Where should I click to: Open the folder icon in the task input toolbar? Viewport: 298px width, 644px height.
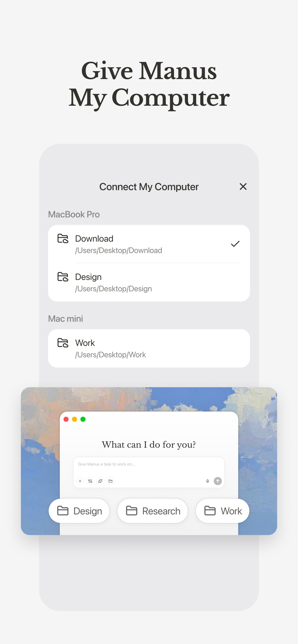click(x=110, y=481)
